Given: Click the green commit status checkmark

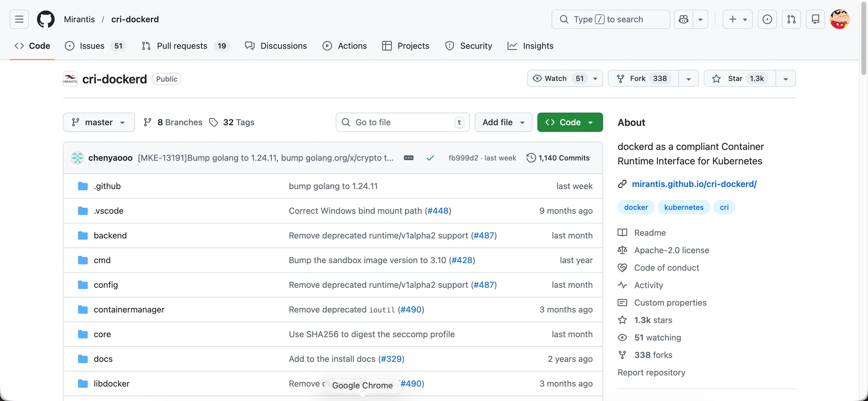Looking at the screenshot, I should 430,158.
